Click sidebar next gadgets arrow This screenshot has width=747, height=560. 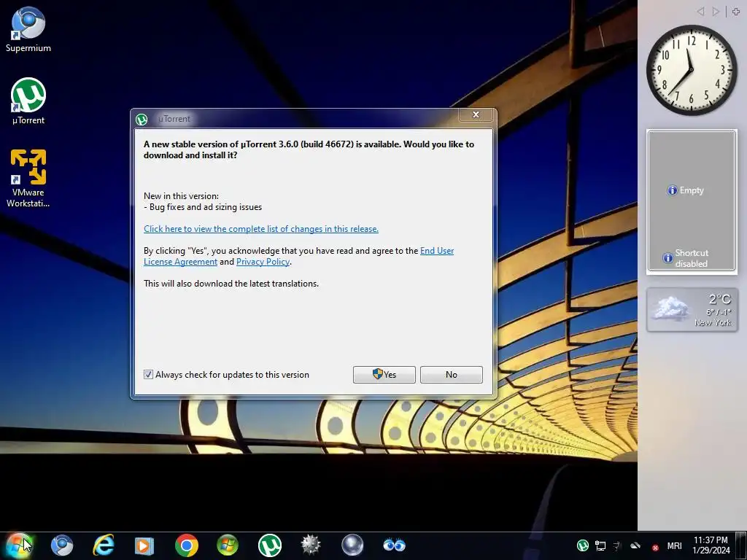click(x=716, y=12)
